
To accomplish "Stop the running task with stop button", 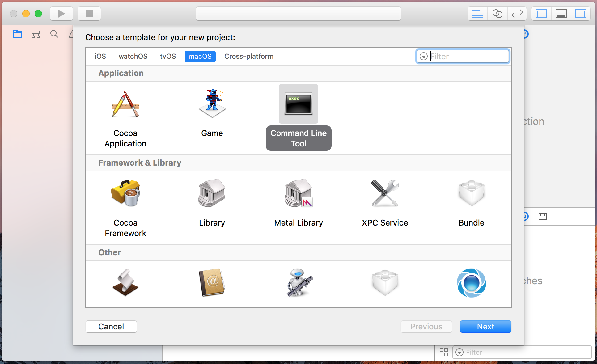I will coord(89,14).
